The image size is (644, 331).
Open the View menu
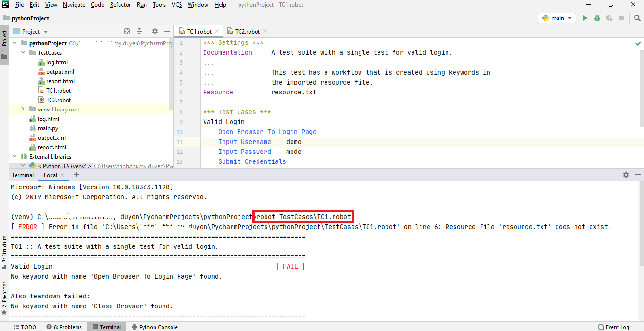(51, 5)
